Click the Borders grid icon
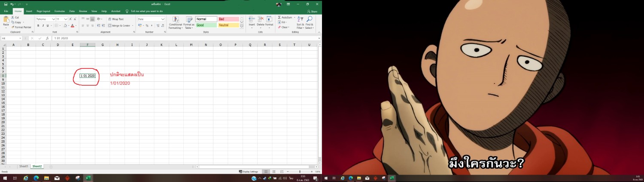The height and width of the screenshot is (182, 644). 56,26
